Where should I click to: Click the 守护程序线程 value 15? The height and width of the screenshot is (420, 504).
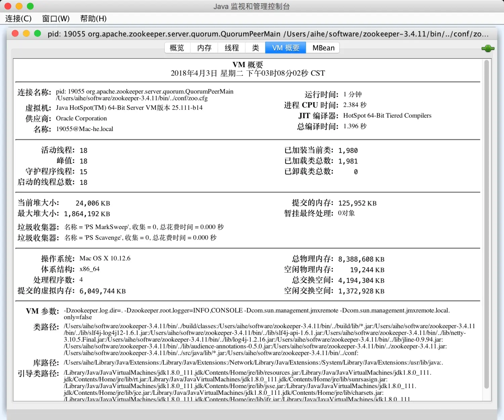83,172
